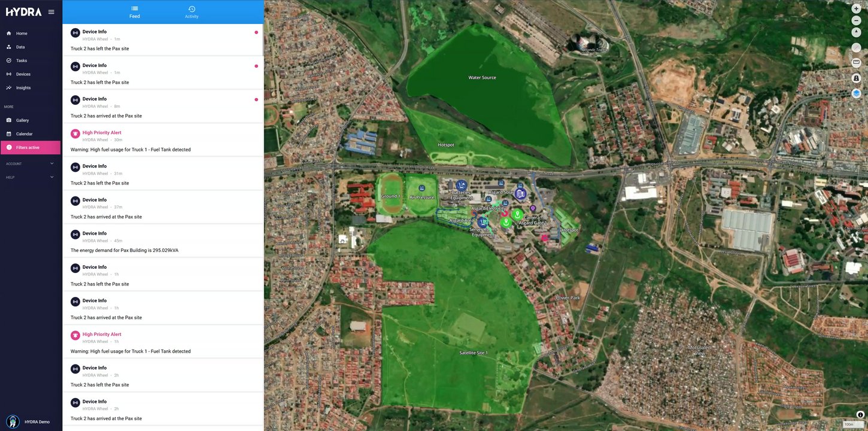This screenshot has width=868, height=431.
Task: Click the Asgard Electricity label on map
Action: click(x=488, y=208)
